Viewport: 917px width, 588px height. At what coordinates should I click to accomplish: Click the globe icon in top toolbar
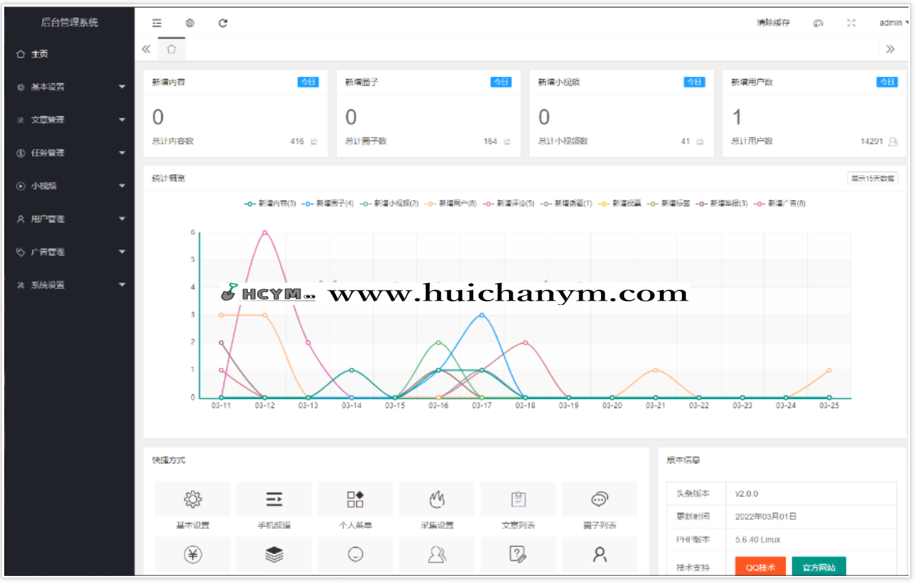[190, 23]
